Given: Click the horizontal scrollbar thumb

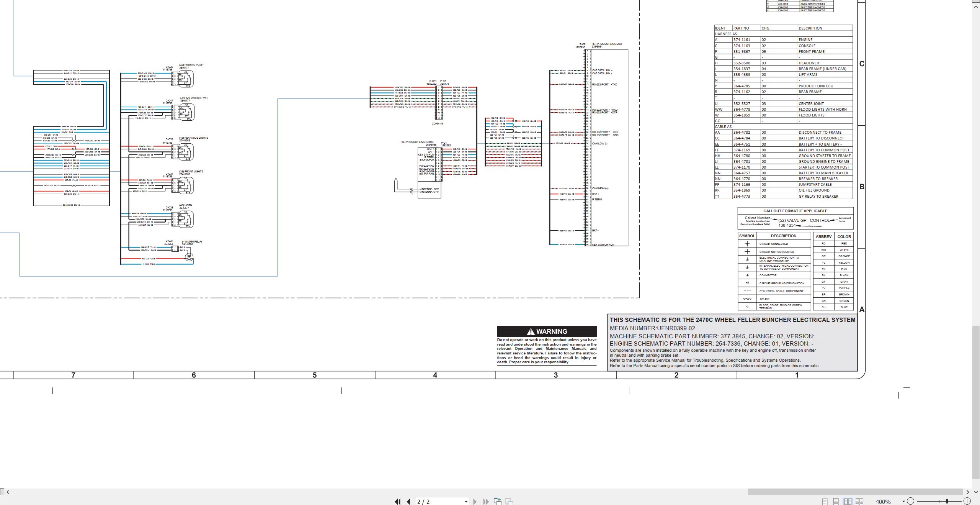Looking at the screenshot, I should pos(855,492).
